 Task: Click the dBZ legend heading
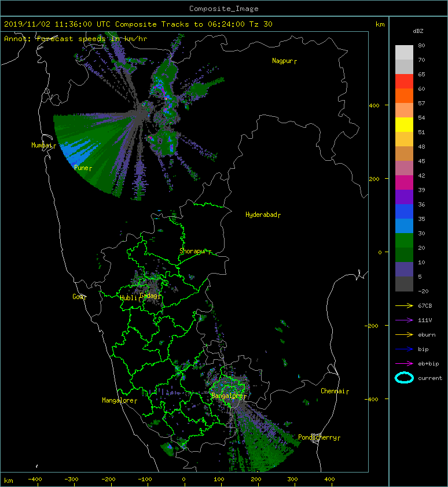(418, 31)
